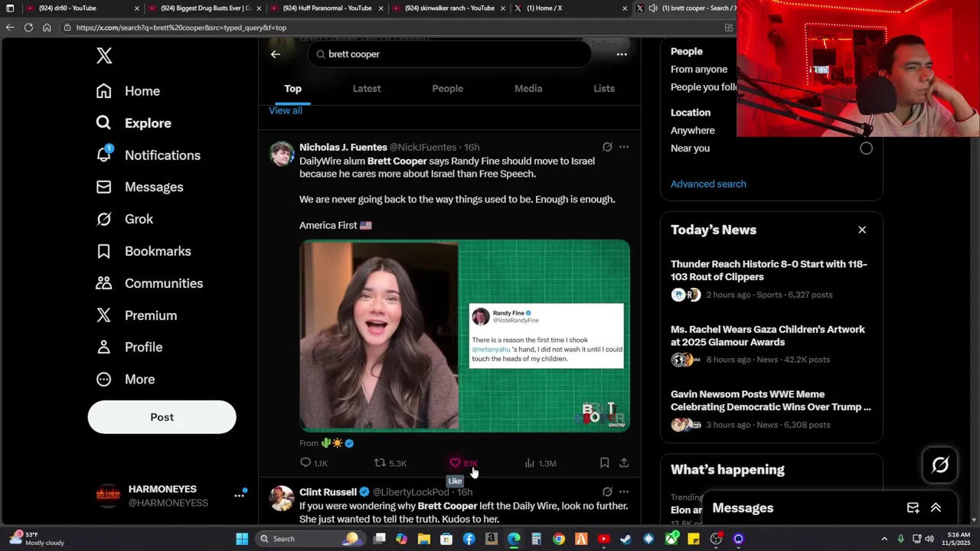Open three-dot menu on Fuentes post
The width and height of the screenshot is (980, 551).
tap(624, 147)
